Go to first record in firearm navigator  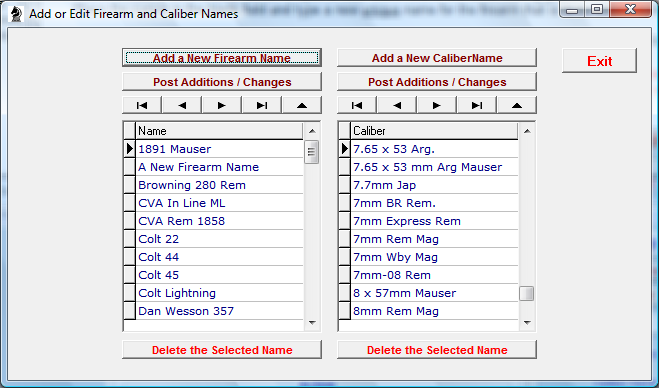click(142, 105)
